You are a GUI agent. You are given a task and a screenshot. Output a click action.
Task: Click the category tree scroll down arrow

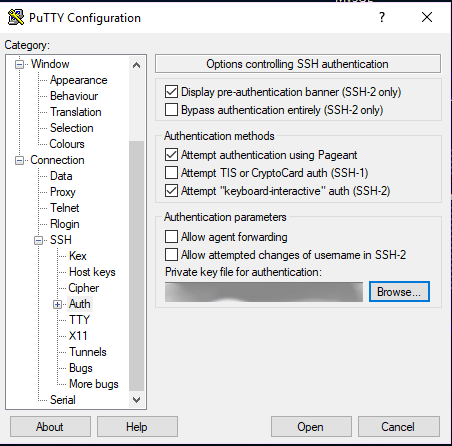(x=136, y=399)
